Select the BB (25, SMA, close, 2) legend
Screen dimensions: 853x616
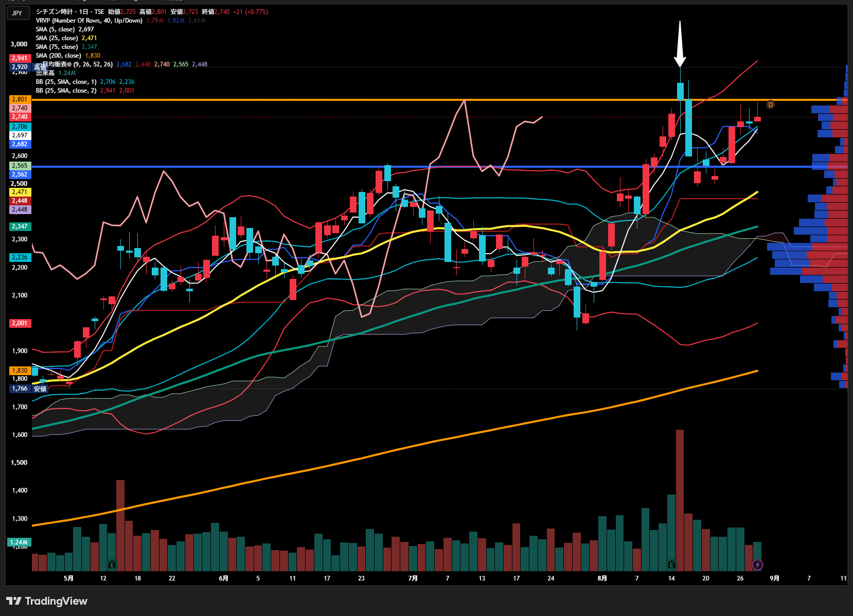[66, 91]
